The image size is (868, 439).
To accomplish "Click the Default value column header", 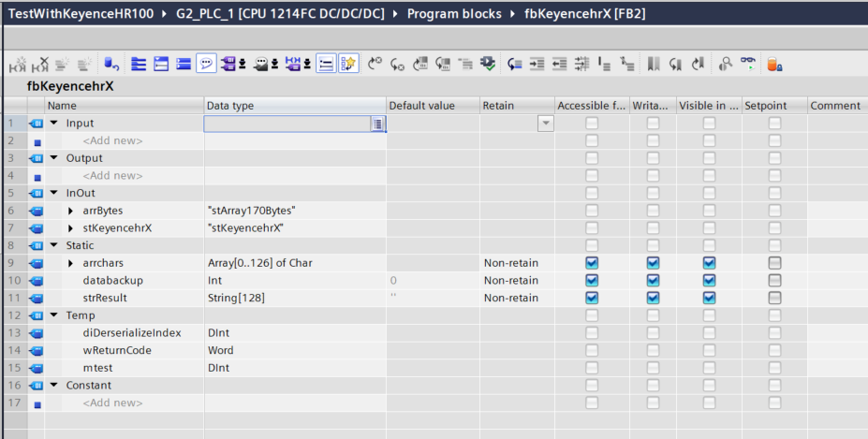I will (433, 106).
